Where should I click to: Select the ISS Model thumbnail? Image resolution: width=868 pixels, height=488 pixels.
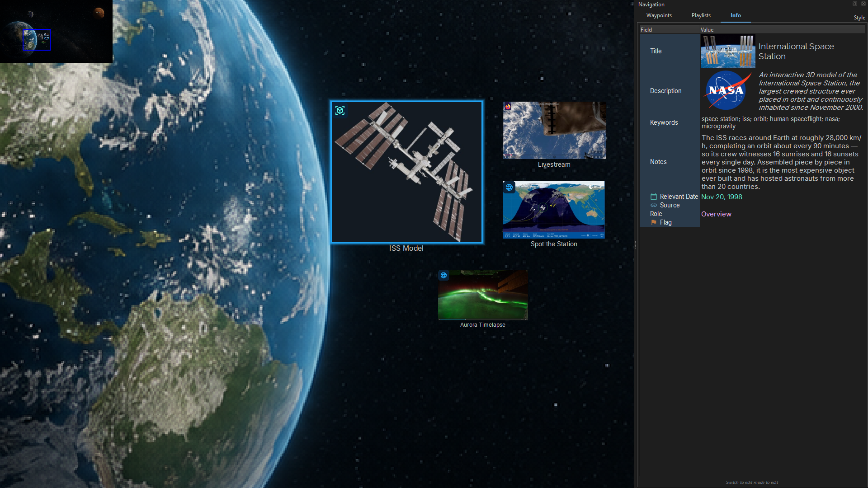tap(406, 172)
